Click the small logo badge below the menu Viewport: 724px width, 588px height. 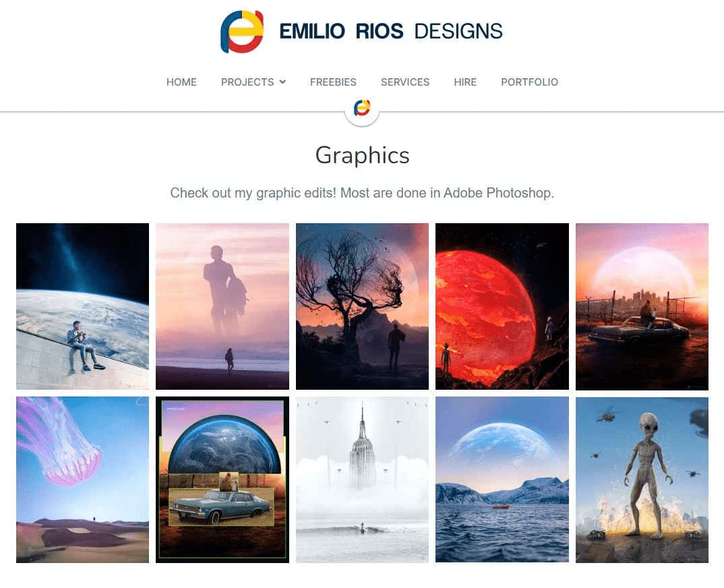[x=362, y=108]
